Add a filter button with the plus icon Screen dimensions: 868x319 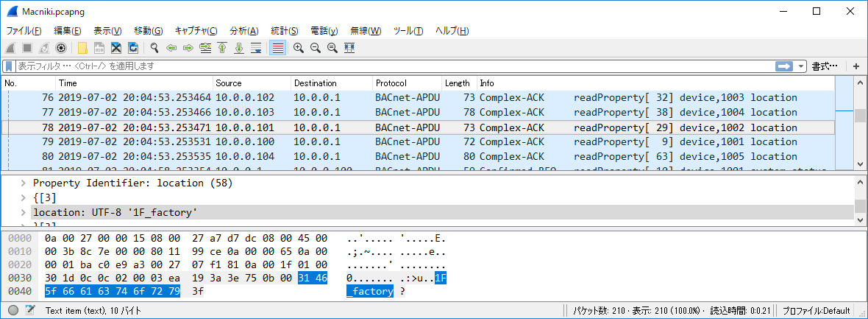pos(855,66)
